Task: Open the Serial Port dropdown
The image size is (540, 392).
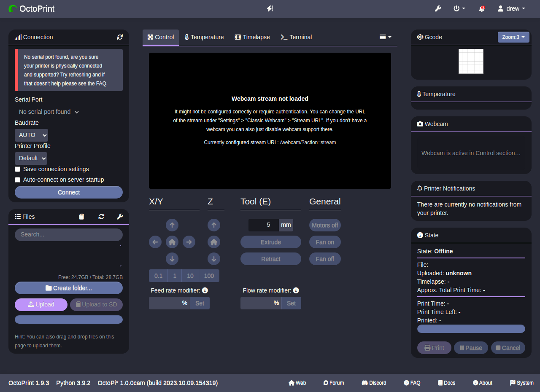Action: pos(49,112)
